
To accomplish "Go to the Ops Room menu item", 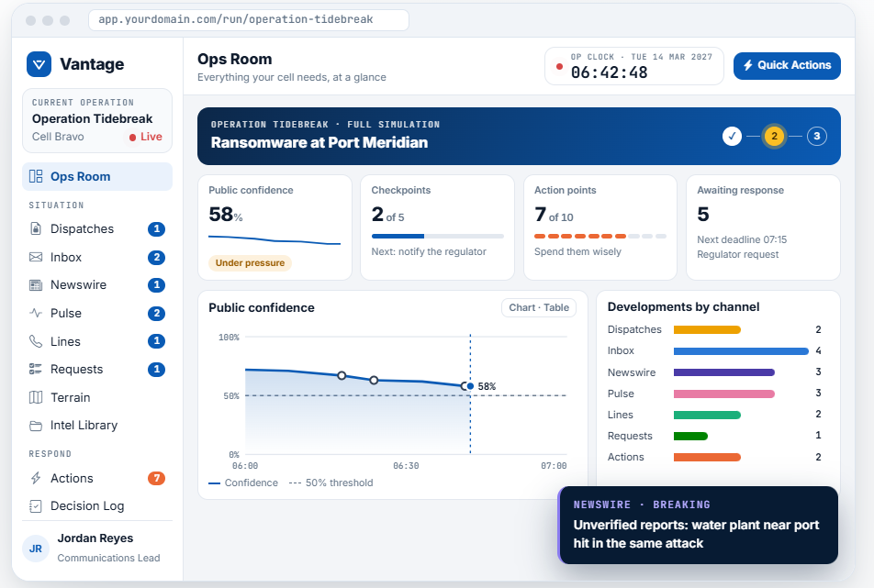I will 97,176.
